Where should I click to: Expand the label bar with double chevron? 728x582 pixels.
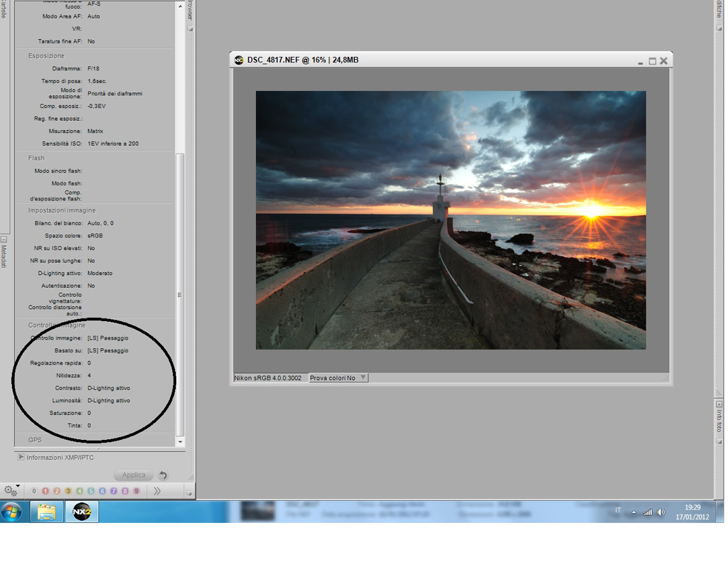pyautogui.click(x=157, y=491)
